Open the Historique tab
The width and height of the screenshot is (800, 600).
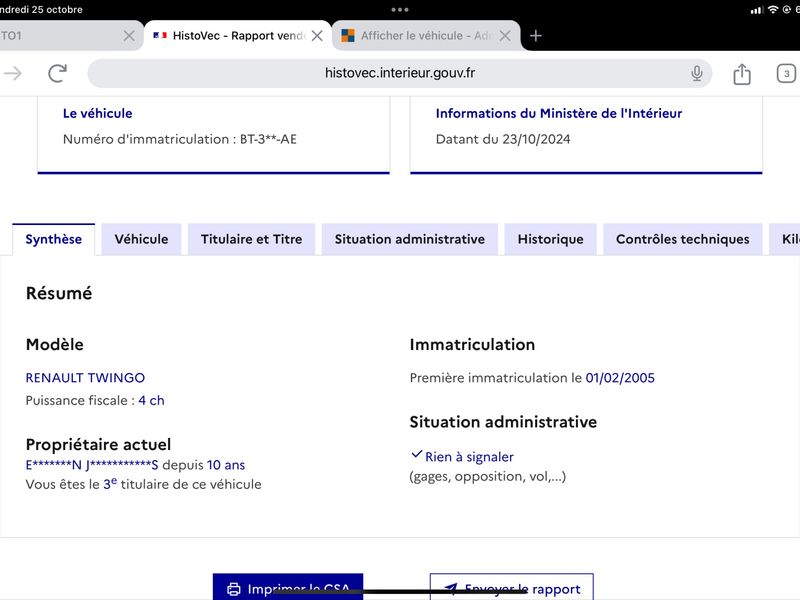pos(551,239)
